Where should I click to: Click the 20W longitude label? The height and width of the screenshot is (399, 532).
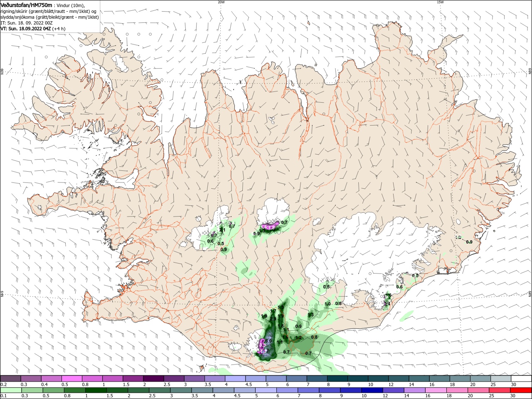pyautogui.click(x=221, y=2)
